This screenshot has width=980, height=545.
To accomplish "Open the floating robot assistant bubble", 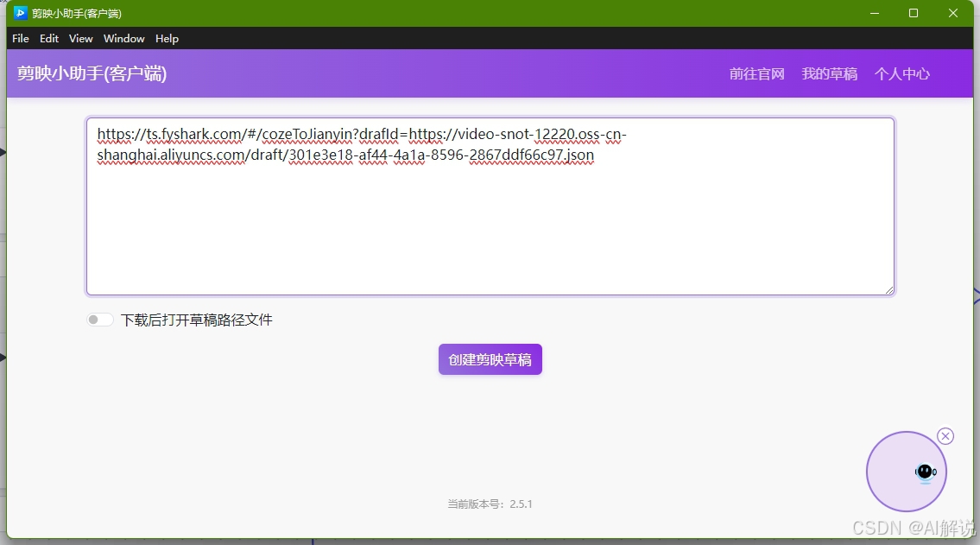I will click(907, 472).
